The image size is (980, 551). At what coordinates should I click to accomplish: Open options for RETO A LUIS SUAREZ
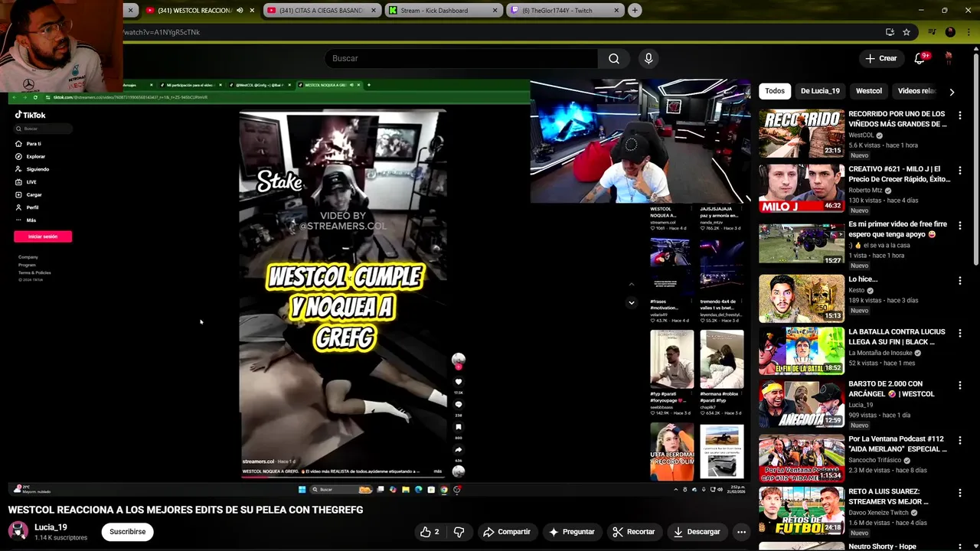coord(959,494)
